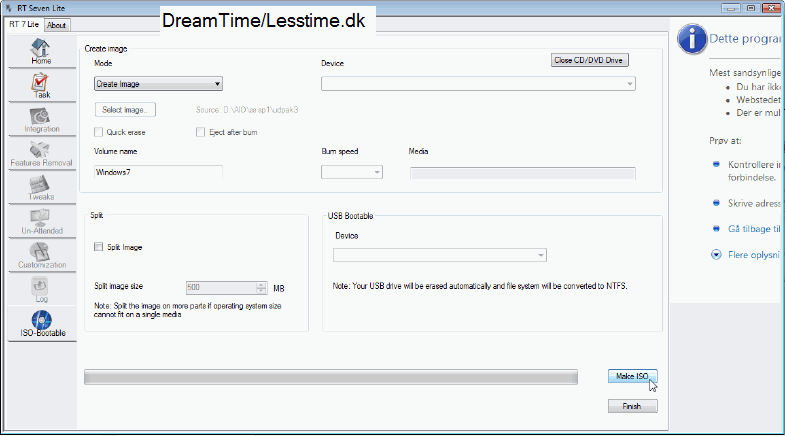785x436 pixels.
Task: Click the Select image button
Action: [x=125, y=110]
